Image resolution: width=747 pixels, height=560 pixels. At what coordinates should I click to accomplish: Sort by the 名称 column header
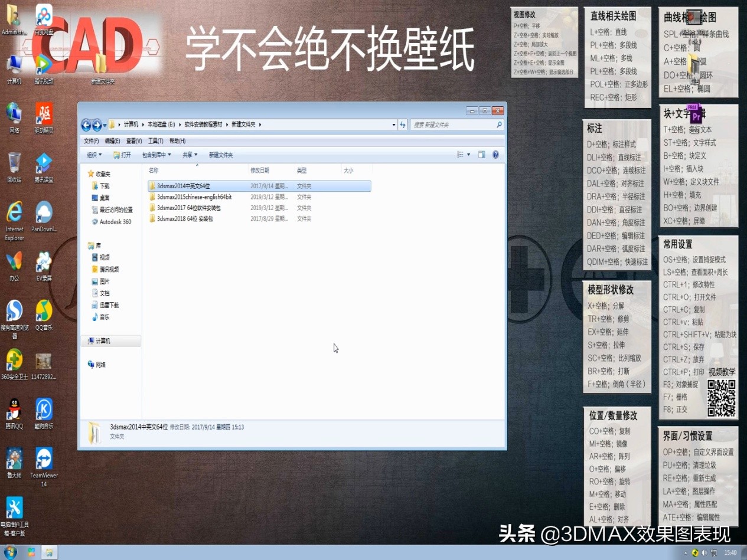[197, 170]
